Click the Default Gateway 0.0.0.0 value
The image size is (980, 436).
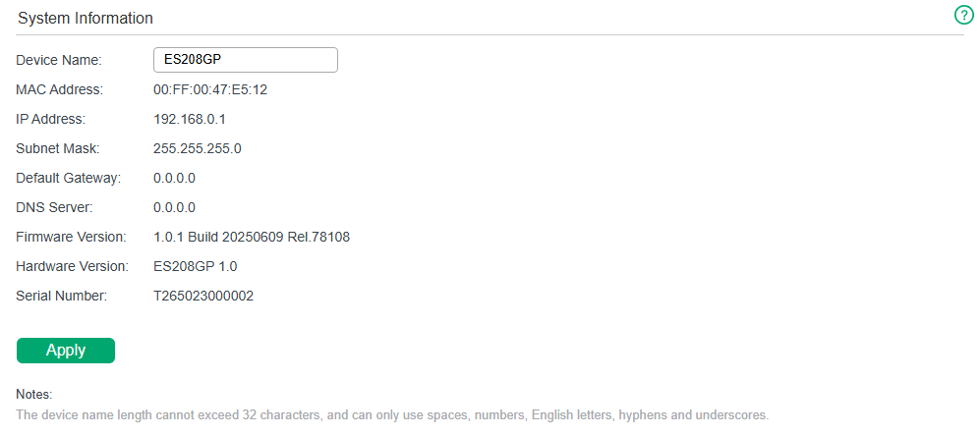(174, 178)
